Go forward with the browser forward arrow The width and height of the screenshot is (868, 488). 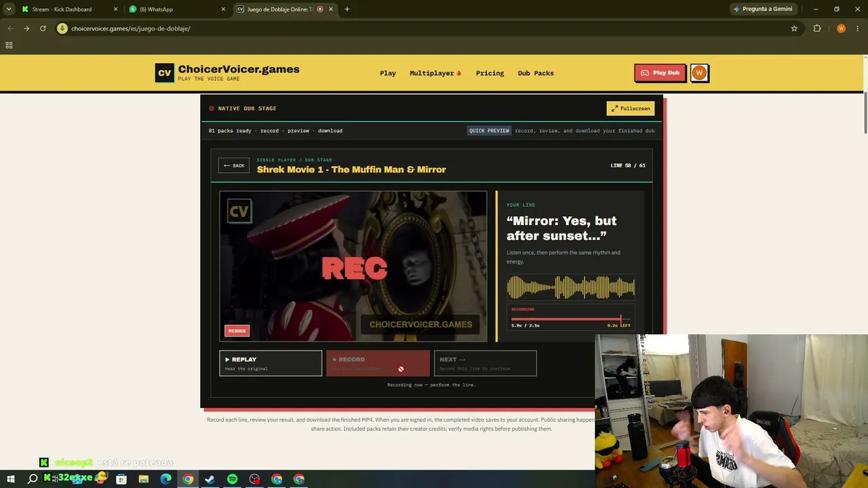click(x=26, y=28)
